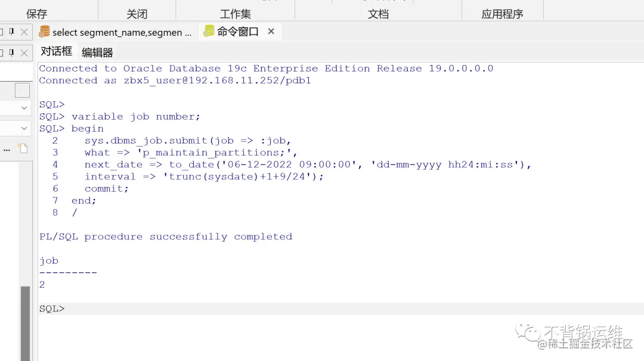
Task: Click the square box in left panel
Action: (x=22, y=91)
